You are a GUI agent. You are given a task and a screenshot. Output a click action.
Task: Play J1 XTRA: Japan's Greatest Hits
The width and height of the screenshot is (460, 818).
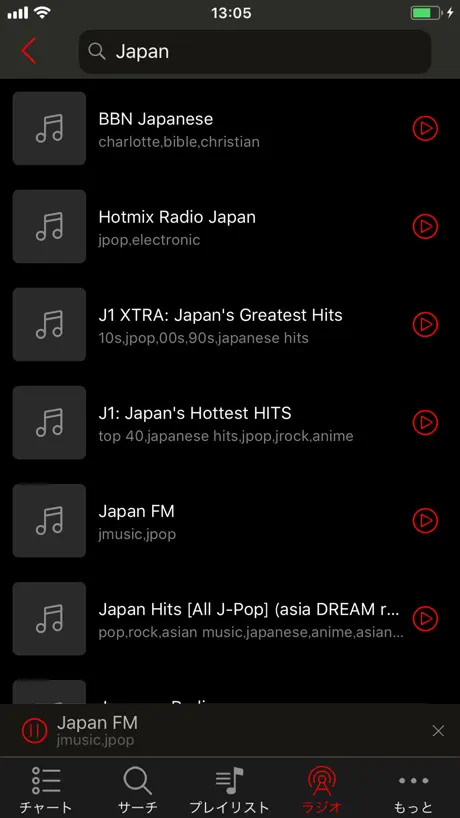coord(425,324)
